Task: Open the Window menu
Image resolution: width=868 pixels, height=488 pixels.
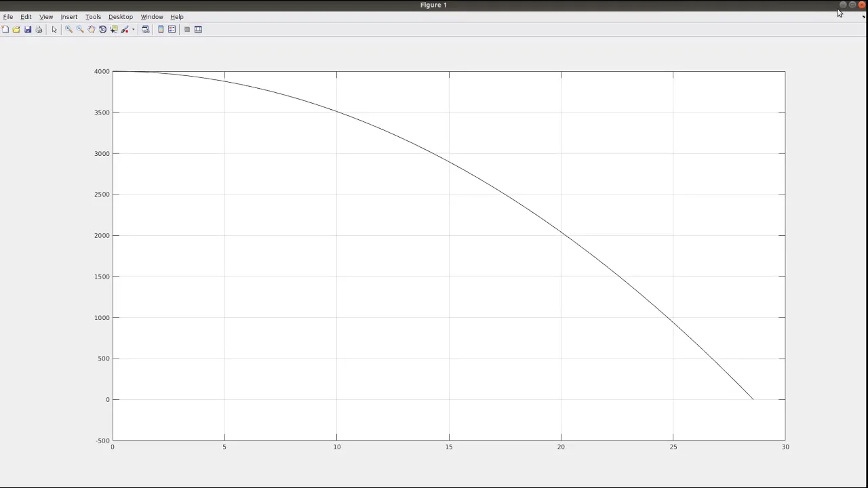Action: (x=152, y=16)
